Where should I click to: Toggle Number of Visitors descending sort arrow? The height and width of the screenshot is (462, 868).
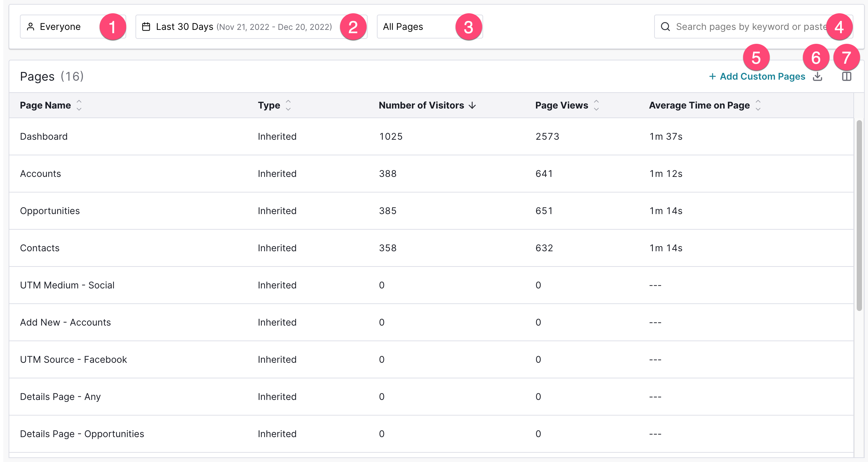(x=473, y=106)
